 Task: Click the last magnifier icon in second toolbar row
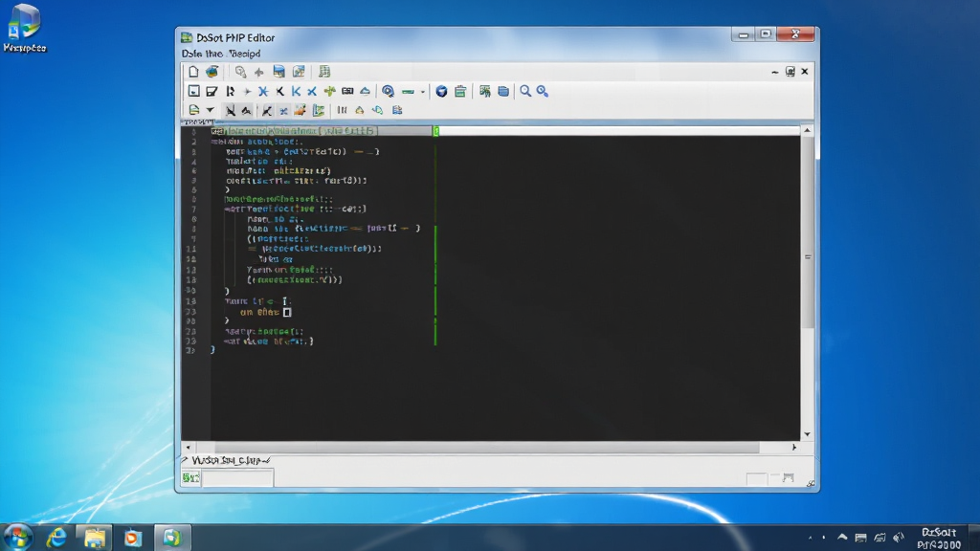pos(543,91)
